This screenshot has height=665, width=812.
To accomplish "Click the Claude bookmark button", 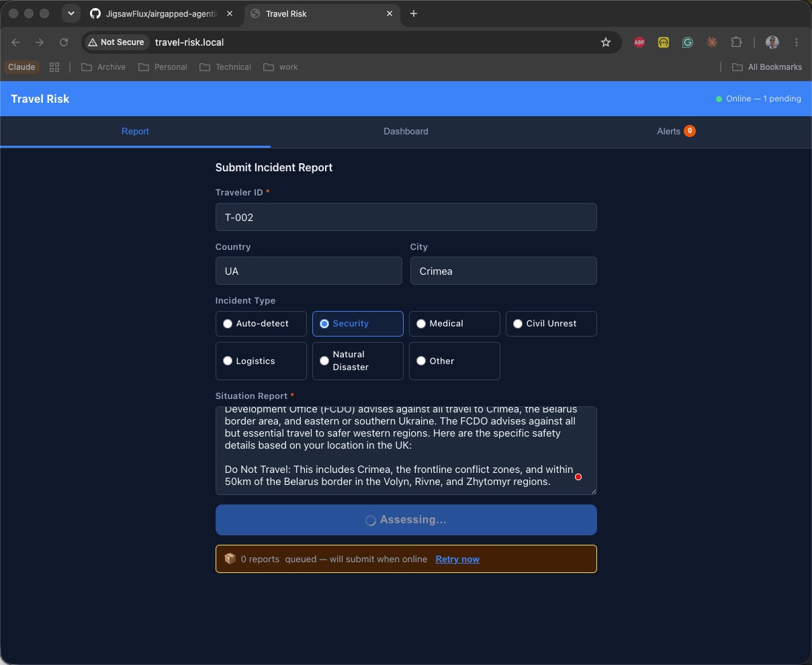I will (21, 67).
